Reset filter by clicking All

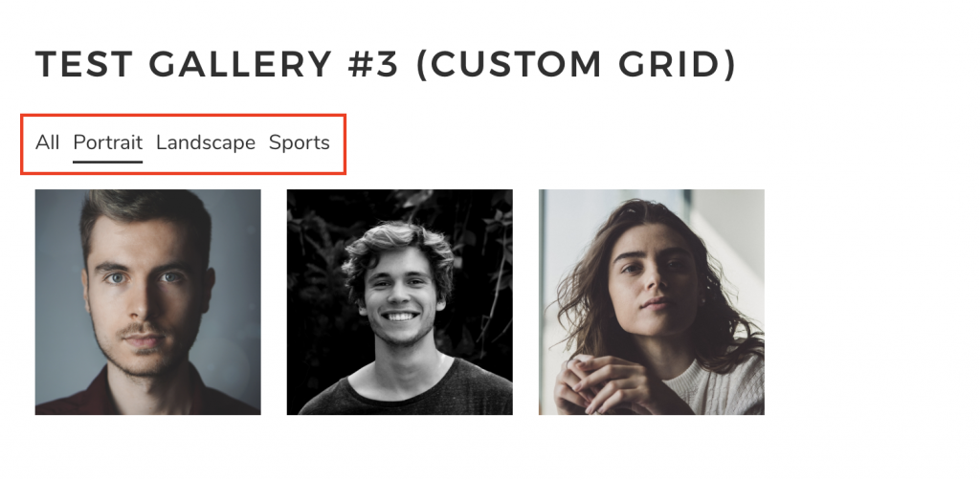pos(48,142)
